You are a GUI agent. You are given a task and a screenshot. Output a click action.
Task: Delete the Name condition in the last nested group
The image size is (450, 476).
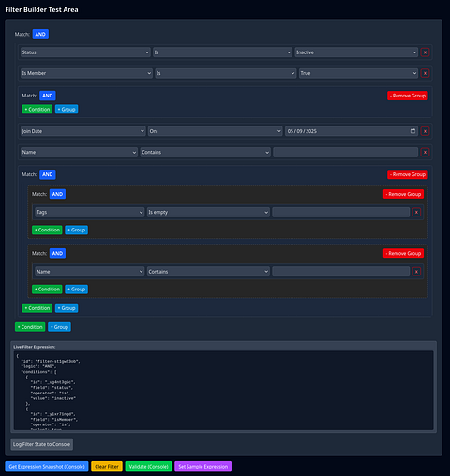416,272
